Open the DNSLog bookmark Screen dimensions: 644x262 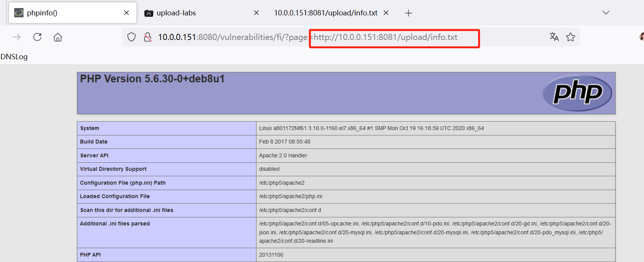(x=14, y=57)
